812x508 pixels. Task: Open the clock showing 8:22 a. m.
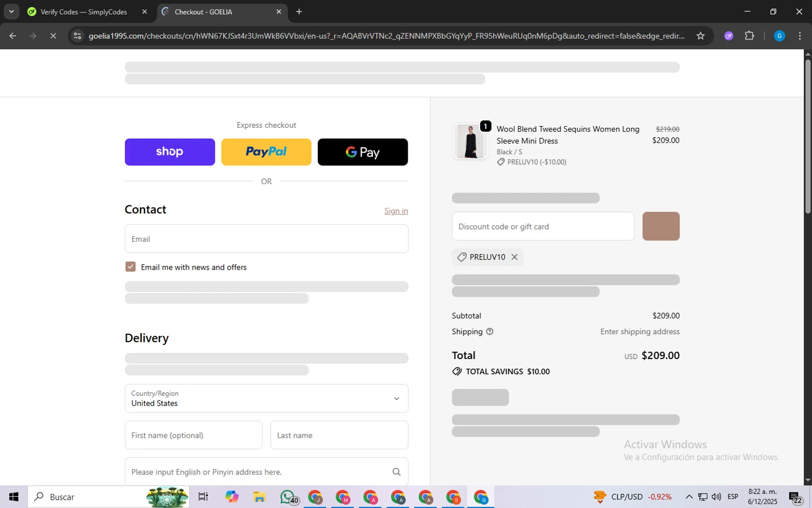762,497
